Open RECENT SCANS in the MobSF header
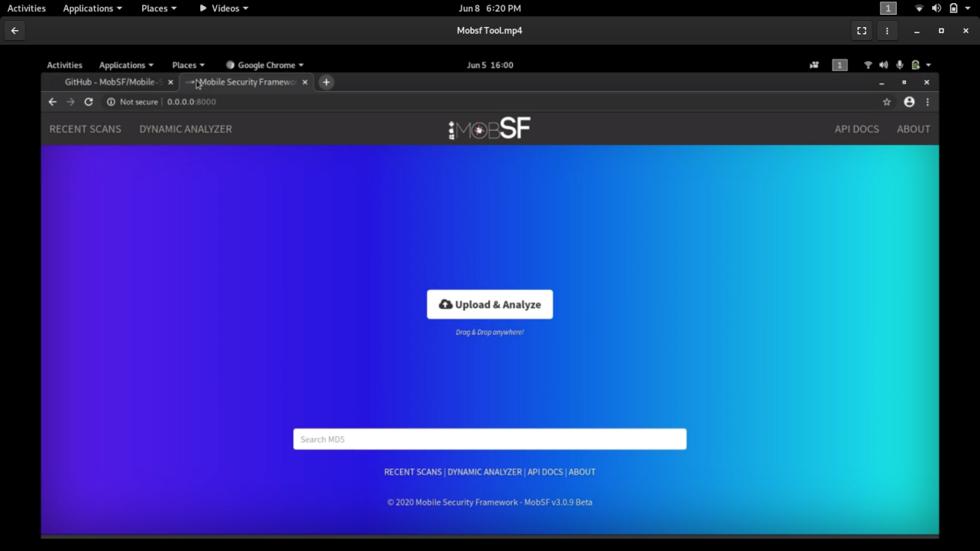This screenshot has width=980, height=551. click(x=85, y=129)
